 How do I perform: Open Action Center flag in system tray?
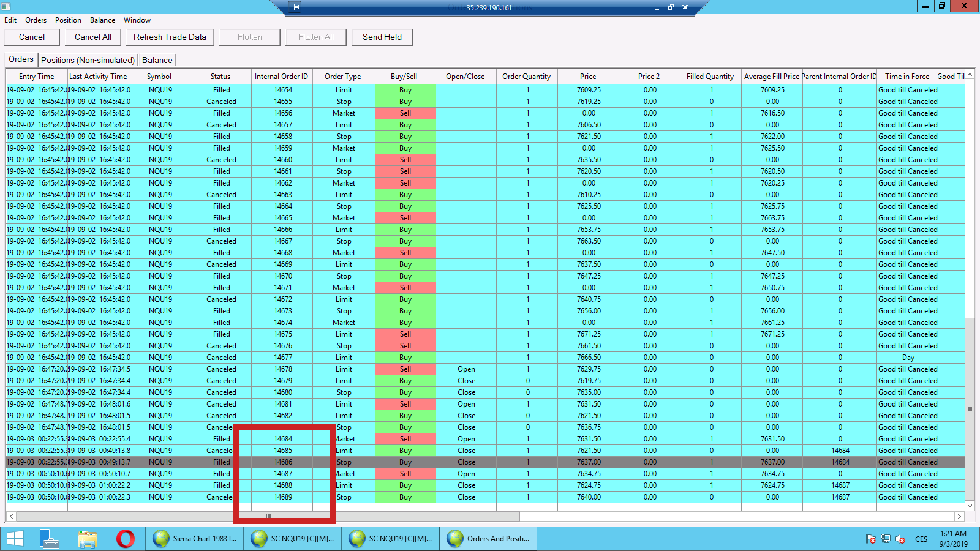click(x=870, y=539)
